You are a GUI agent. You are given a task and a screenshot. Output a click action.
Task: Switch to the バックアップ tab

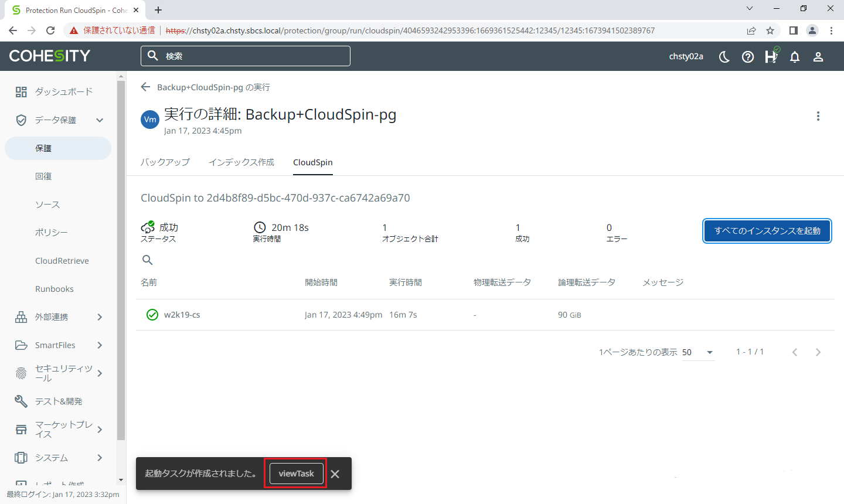point(165,162)
